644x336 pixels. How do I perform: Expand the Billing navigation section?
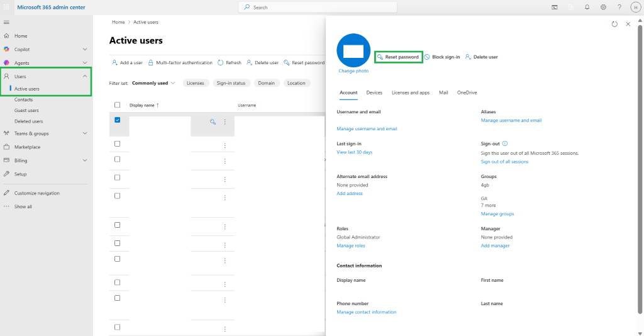click(85, 160)
